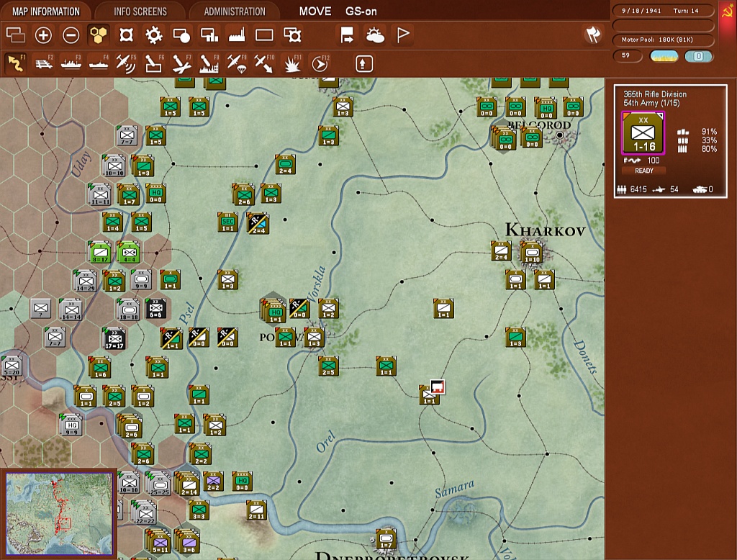Viewport: 737px width, 560px height.
Task: Click the Soviet hammer and sickle flag
Action: (x=728, y=12)
